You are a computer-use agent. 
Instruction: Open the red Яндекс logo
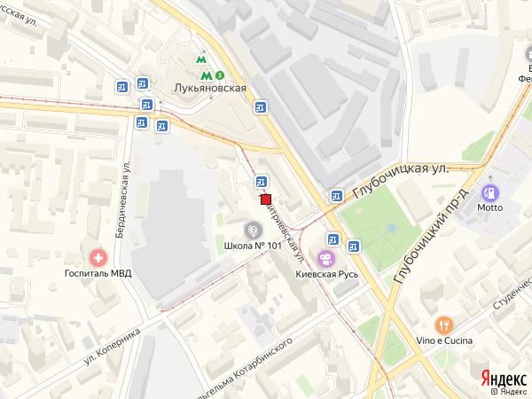(504, 379)
